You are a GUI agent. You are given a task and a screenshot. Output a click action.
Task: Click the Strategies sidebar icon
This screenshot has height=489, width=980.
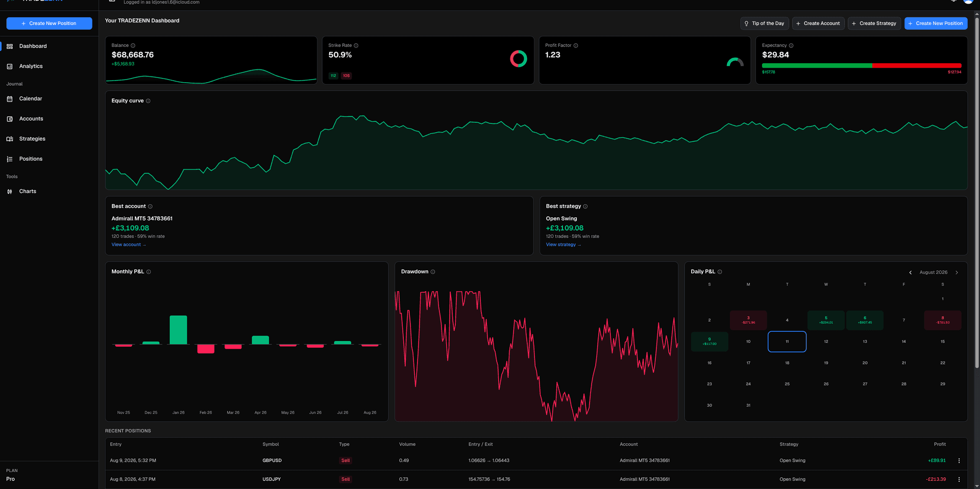pos(10,139)
